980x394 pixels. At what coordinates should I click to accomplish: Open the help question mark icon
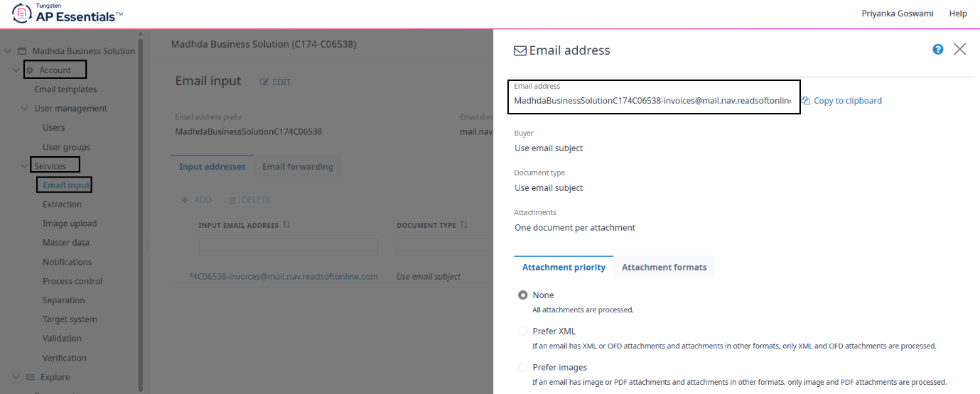tap(938, 49)
